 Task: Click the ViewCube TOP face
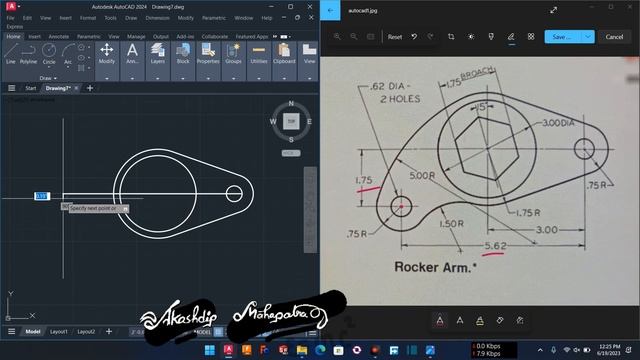tap(291, 121)
